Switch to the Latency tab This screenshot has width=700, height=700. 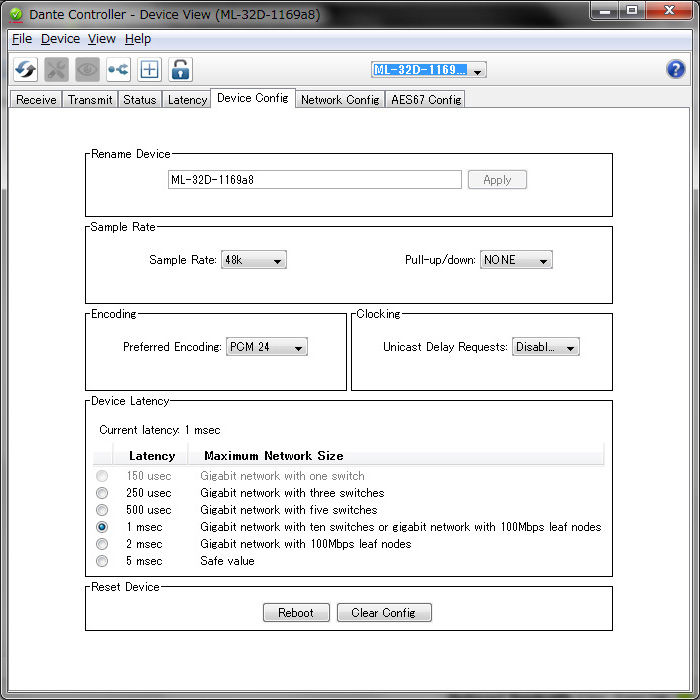click(x=187, y=100)
